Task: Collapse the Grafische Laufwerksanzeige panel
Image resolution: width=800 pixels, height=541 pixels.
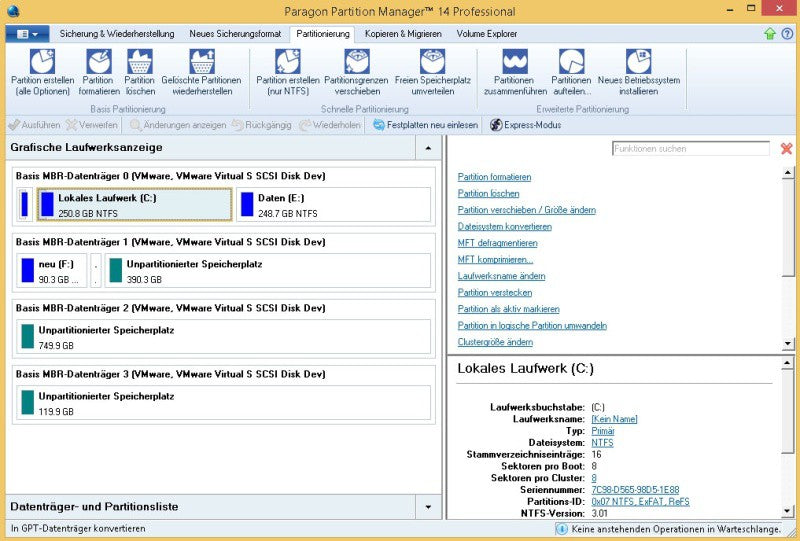Action: (x=428, y=148)
